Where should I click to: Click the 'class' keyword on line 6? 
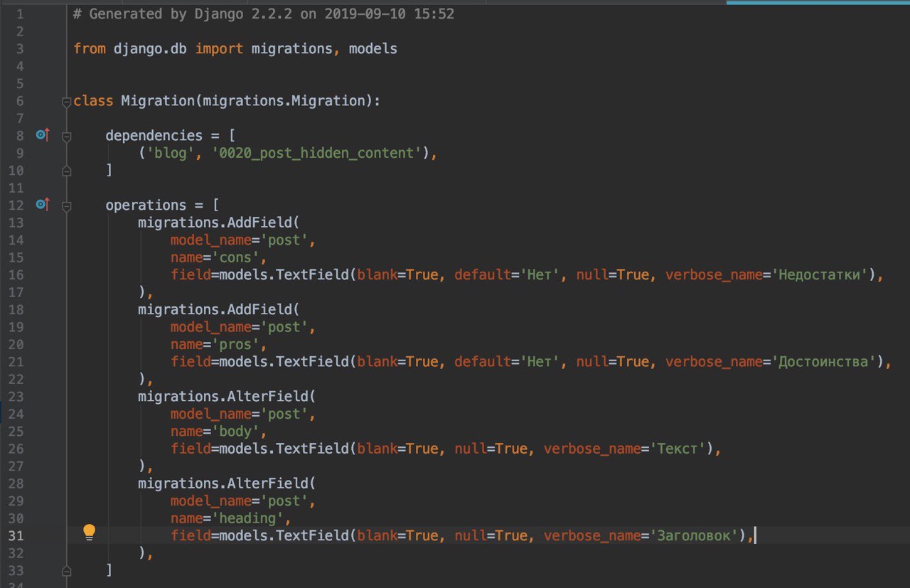(93, 101)
